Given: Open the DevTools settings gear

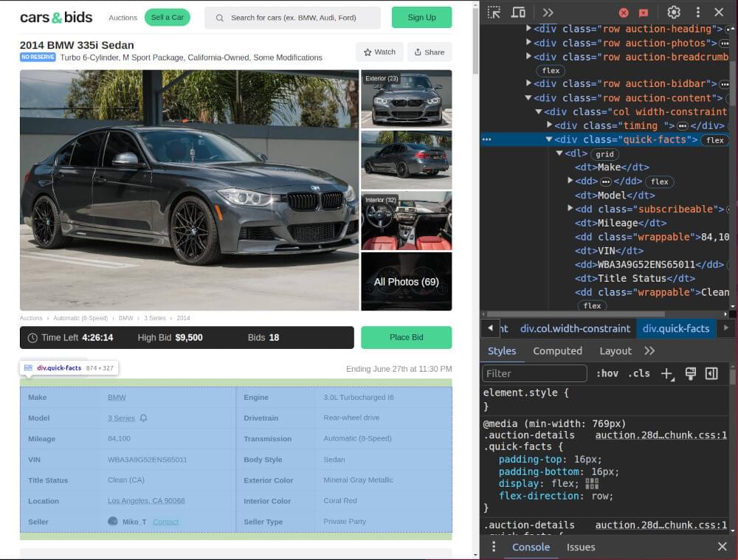Looking at the screenshot, I should (674, 12).
